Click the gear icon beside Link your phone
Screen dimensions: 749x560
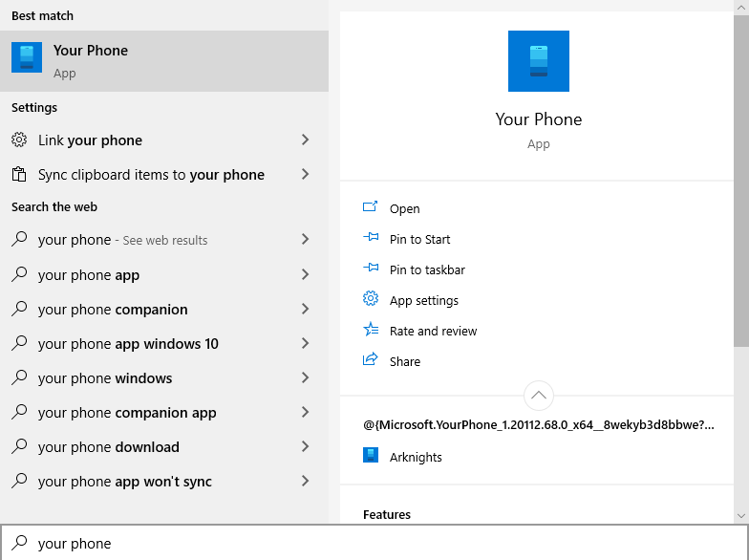[19, 140]
